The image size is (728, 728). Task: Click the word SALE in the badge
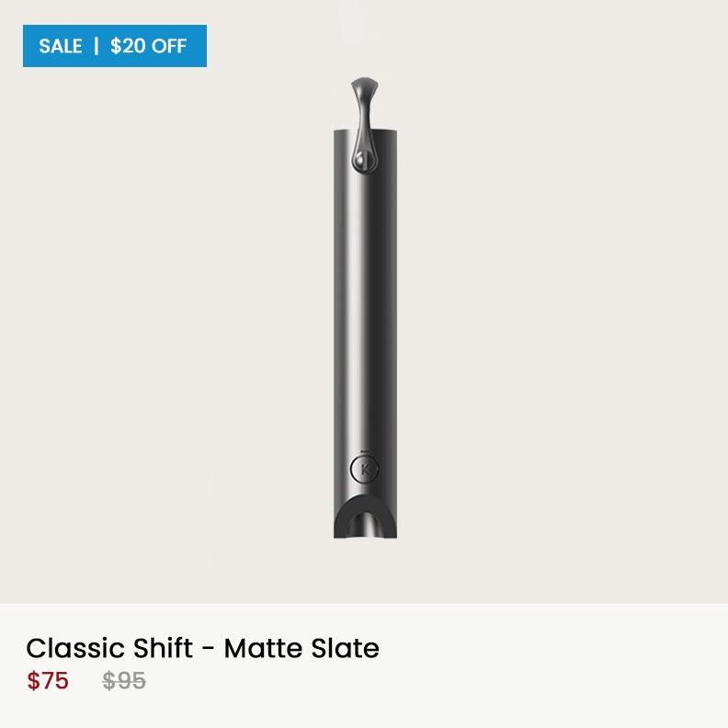(61, 46)
